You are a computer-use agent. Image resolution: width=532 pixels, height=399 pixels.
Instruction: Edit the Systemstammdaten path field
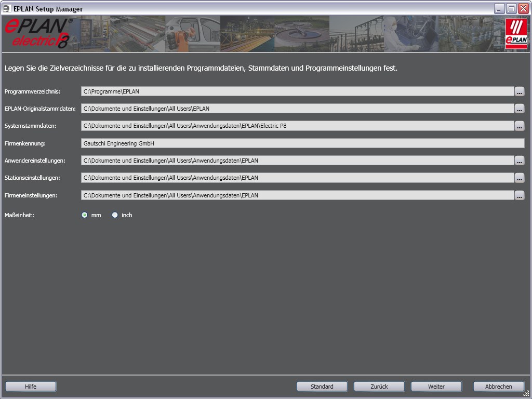pos(298,126)
